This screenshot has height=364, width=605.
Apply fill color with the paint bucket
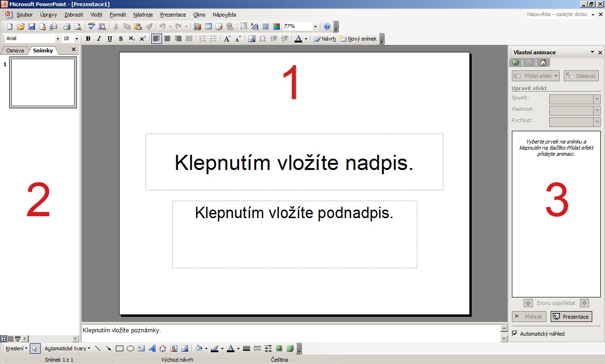199,348
